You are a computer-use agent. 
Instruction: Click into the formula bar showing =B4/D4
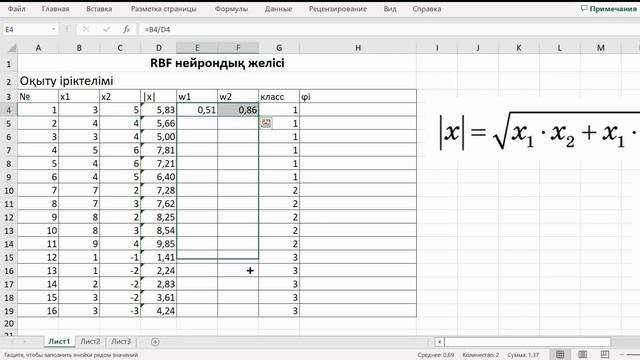click(388, 29)
